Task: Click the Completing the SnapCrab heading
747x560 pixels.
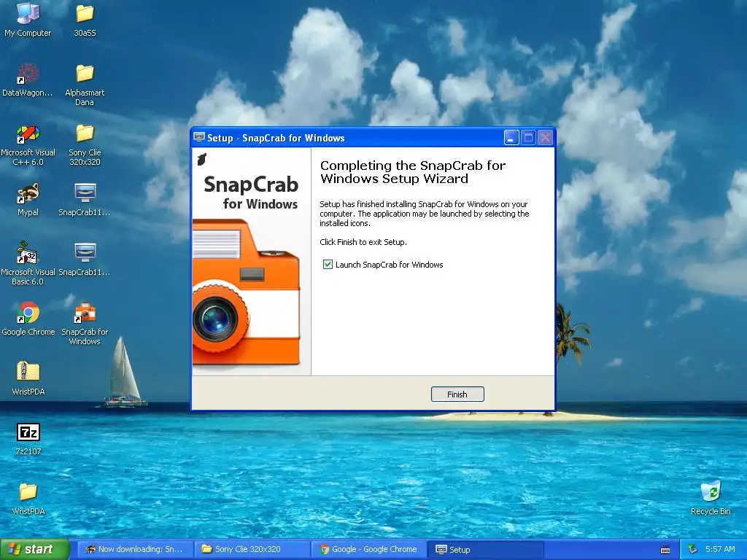Action: pyautogui.click(x=413, y=172)
